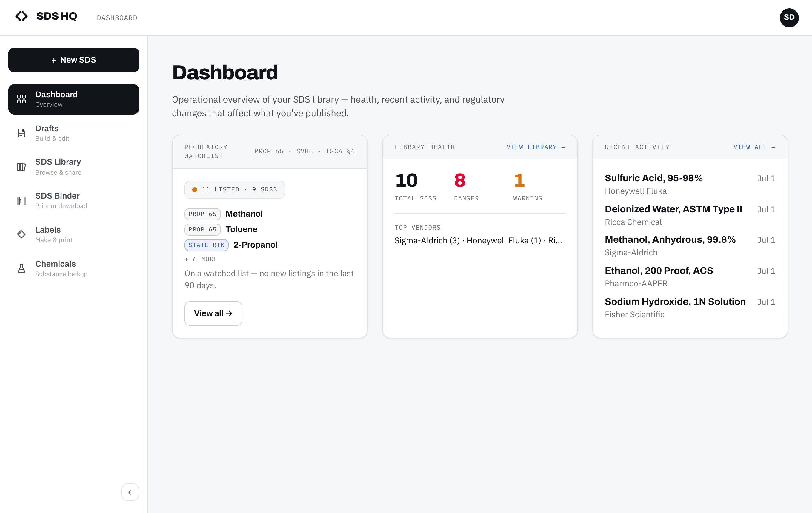Collapse the sidebar with the chevron button
Viewport: 812px width, 513px height.
pyautogui.click(x=130, y=492)
